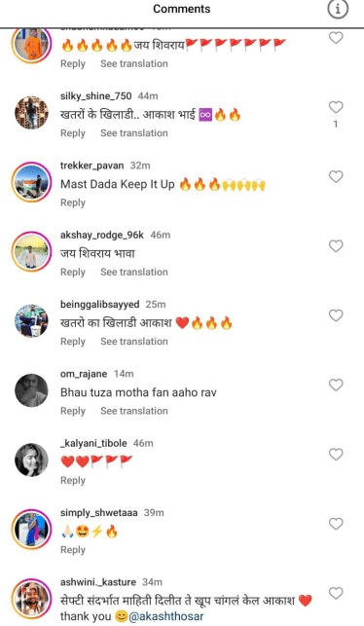
Task: Tap heart on the top जय शिवराय comment
Action: tap(336, 38)
